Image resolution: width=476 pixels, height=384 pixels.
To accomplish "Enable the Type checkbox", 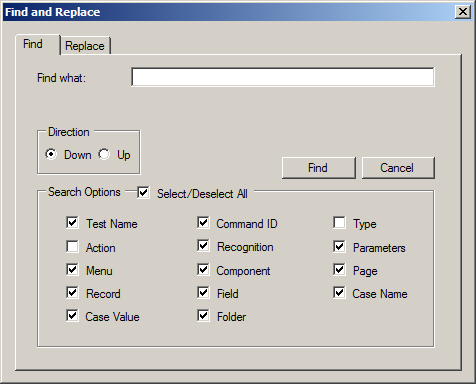I will [339, 223].
